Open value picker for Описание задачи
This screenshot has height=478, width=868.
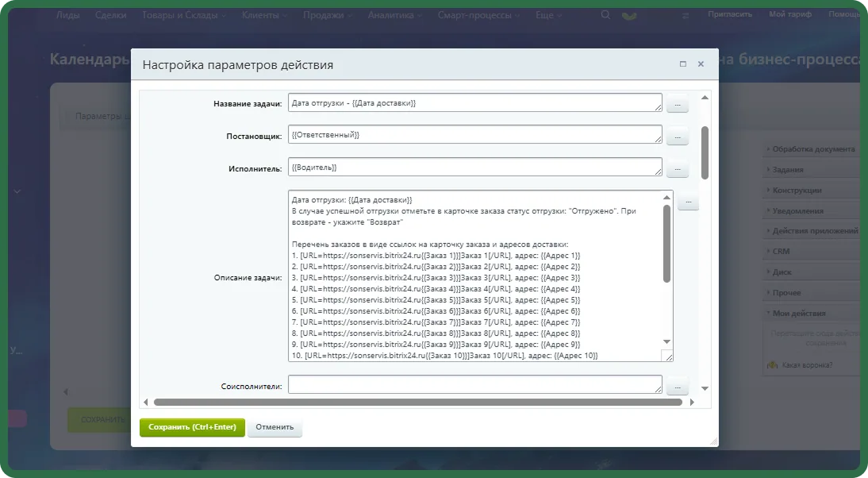(x=688, y=201)
